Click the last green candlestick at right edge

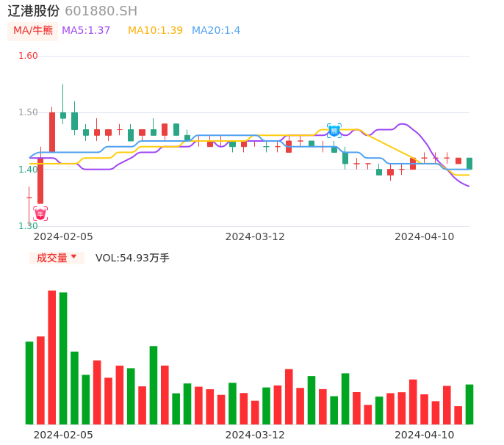(469, 164)
